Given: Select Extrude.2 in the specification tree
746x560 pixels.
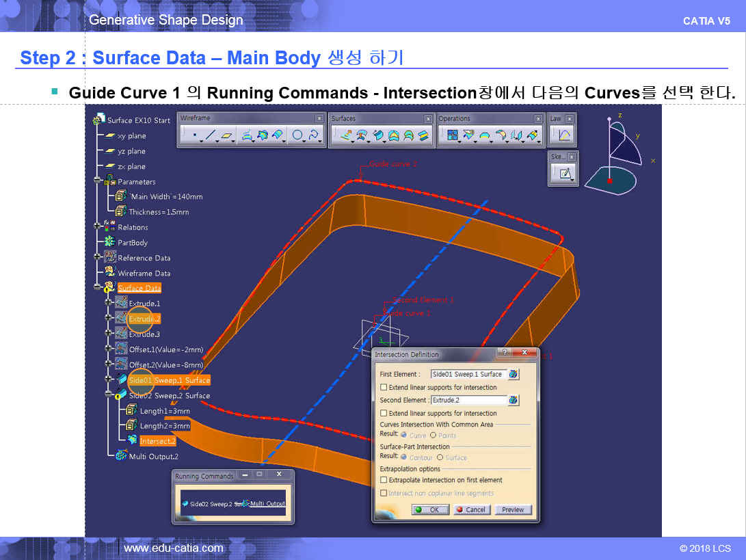Looking at the screenshot, I should coord(144,319).
